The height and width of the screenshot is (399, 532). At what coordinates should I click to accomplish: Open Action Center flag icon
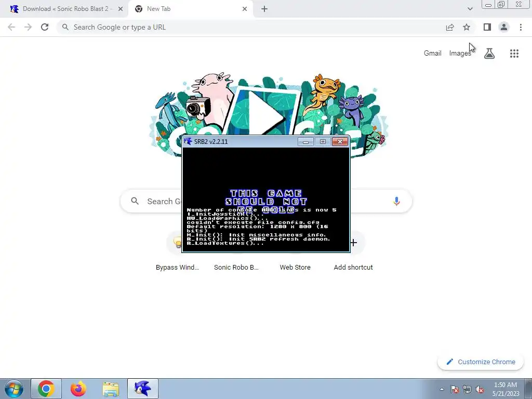point(455,389)
